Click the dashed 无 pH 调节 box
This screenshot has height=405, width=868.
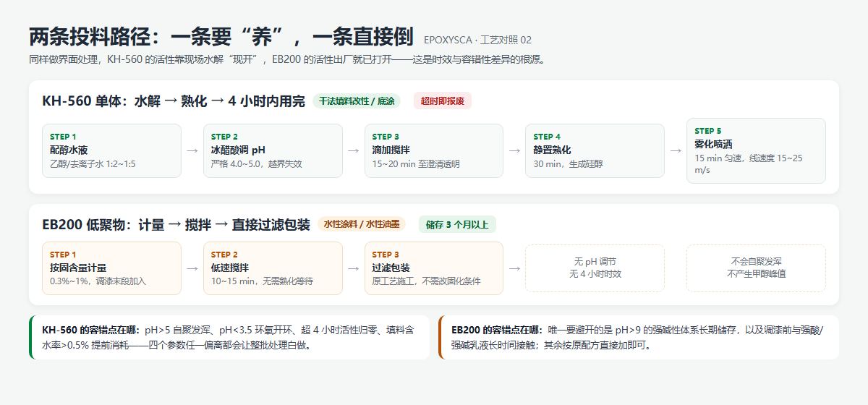595,268
